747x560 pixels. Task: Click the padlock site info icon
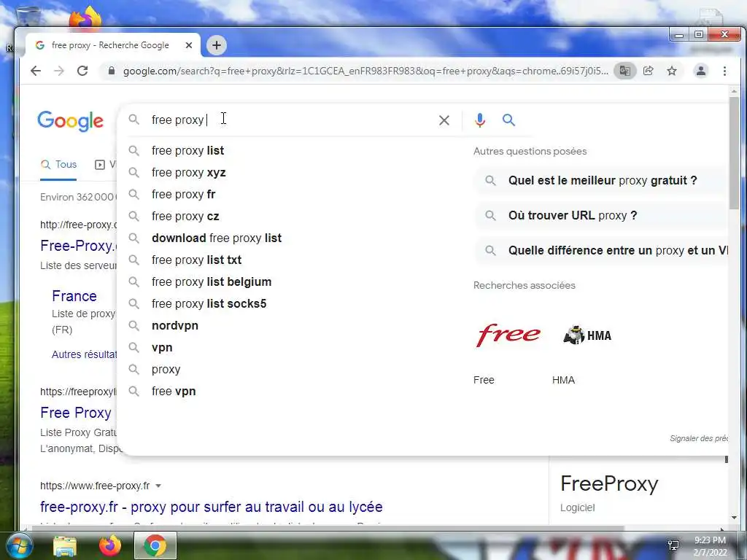pyautogui.click(x=112, y=71)
